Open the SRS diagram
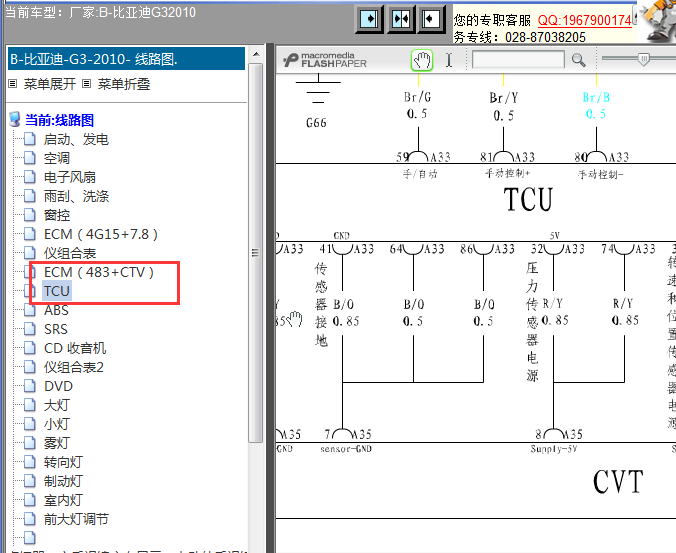 [x=56, y=329]
